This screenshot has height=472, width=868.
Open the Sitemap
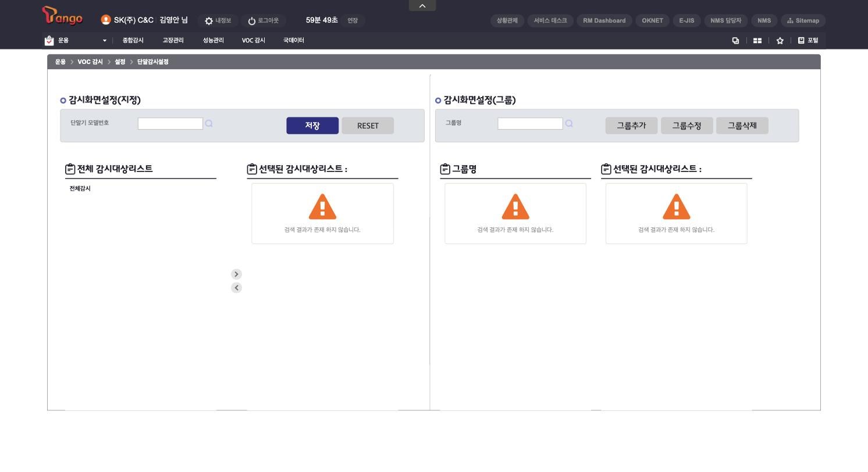803,20
